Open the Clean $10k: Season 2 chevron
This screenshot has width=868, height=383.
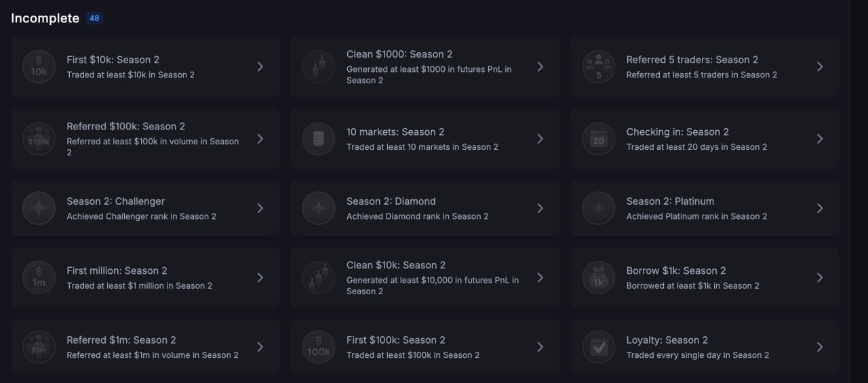click(x=540, y=277)
